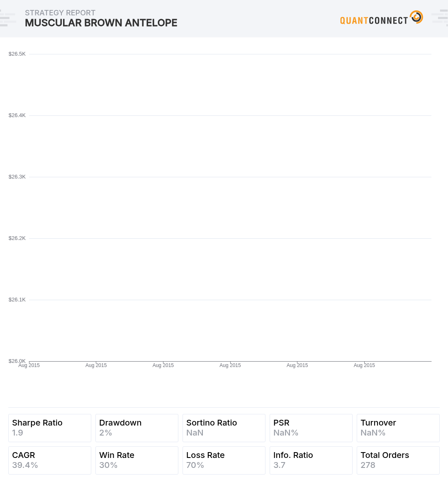The width and height of the screenshot is (448, 487).
Task: Open the Drawdown stat card
Action: [137, 428]
